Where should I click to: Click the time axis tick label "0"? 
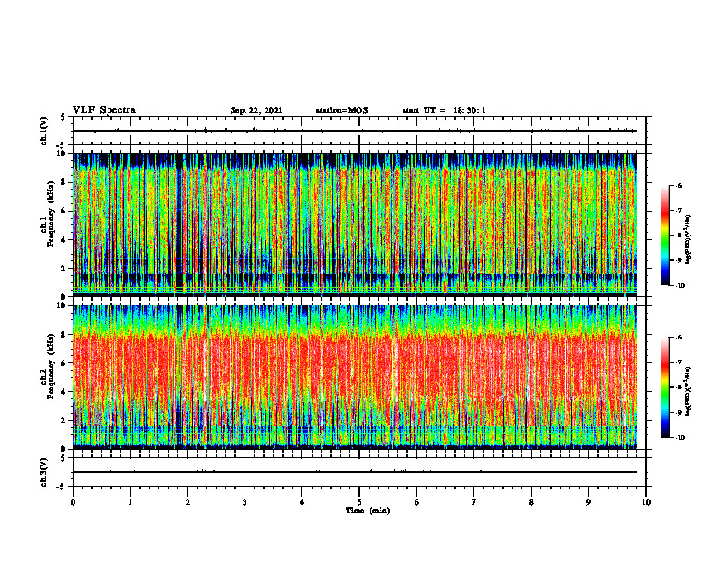pos(73,502)
